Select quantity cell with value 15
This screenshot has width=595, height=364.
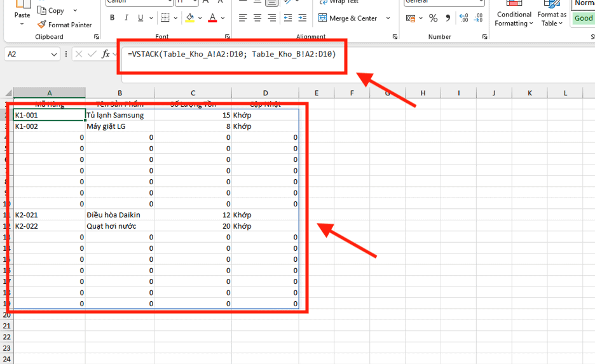click(x=193, y=115)
